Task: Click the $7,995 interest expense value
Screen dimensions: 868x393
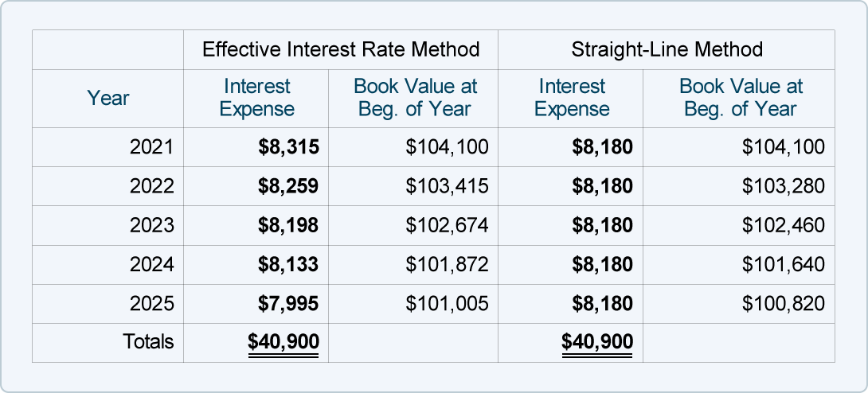Action: coord(288,303)
